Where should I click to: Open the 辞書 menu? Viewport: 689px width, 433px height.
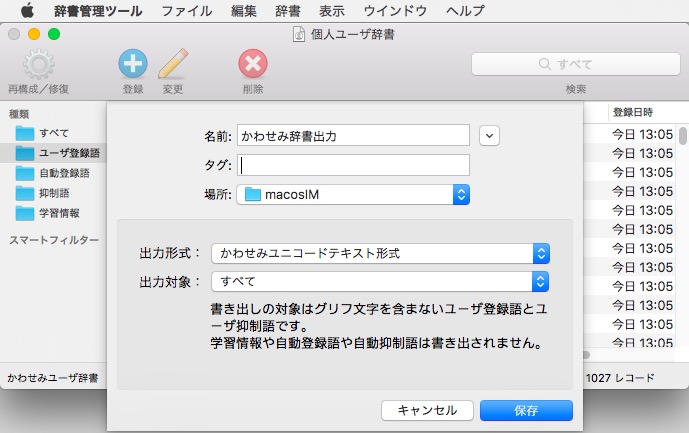coord(288,11)
